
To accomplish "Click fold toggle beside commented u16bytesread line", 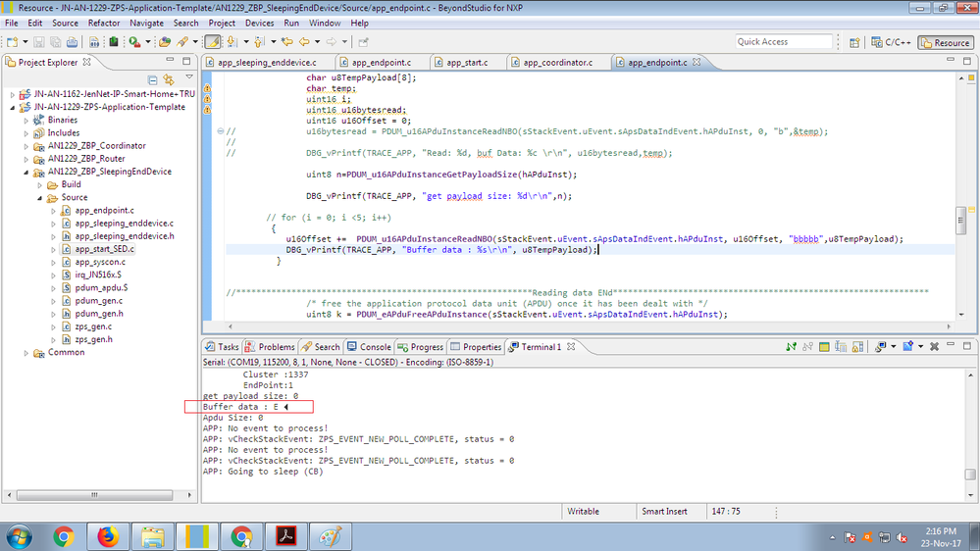I will tap(220, 131).
